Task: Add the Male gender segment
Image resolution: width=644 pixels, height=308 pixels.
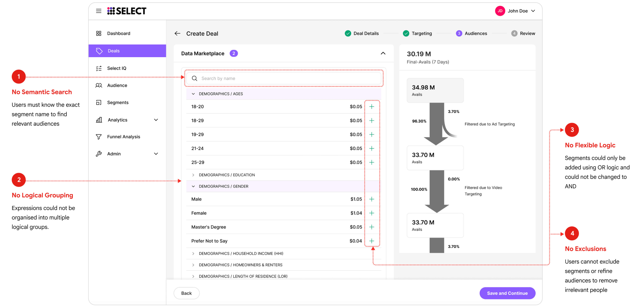Action: pyautogui.click(x=372, y=199)
